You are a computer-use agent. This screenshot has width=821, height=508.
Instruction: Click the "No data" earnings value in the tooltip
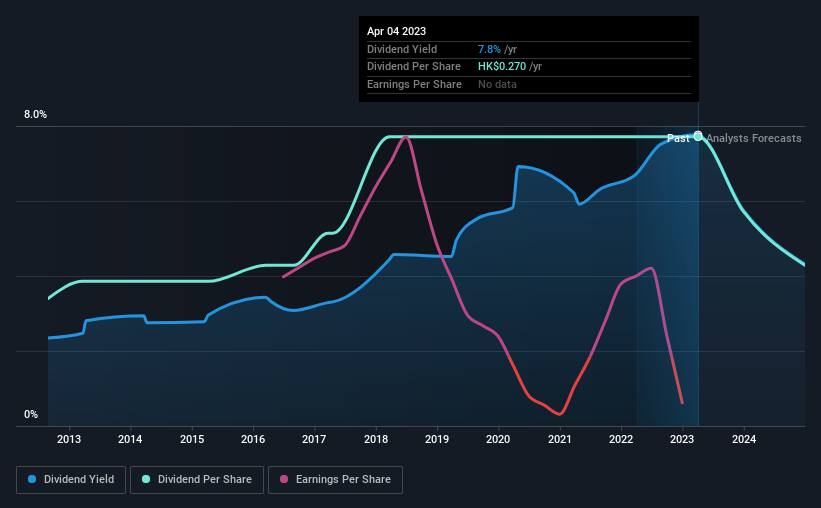pyautogui.click(x=497, y=85)
